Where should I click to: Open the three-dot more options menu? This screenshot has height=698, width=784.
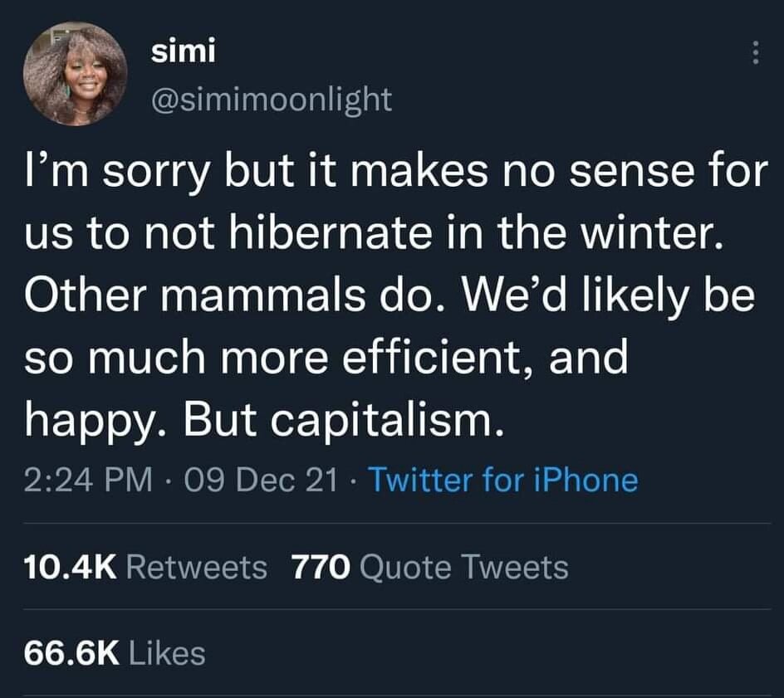pos(755,53)
